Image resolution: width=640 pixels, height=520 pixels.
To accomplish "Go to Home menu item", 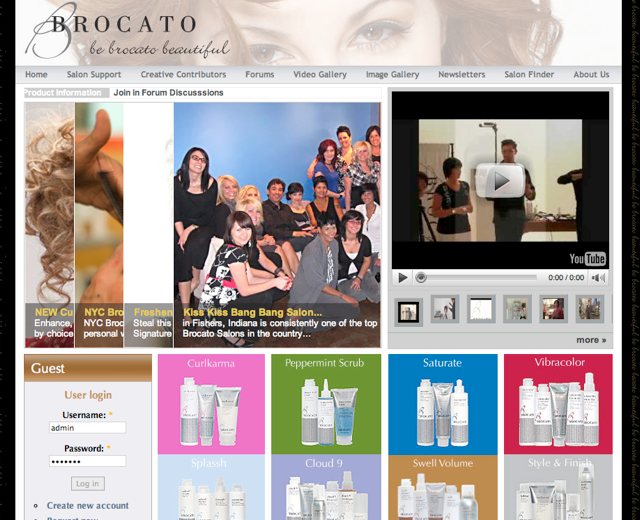I will [x=36, y=75].
